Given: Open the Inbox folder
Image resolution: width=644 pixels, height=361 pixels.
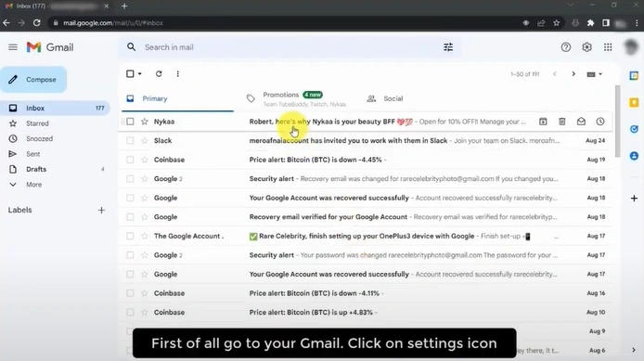Looking at the screenshot, I should click(x=55, y=108).
